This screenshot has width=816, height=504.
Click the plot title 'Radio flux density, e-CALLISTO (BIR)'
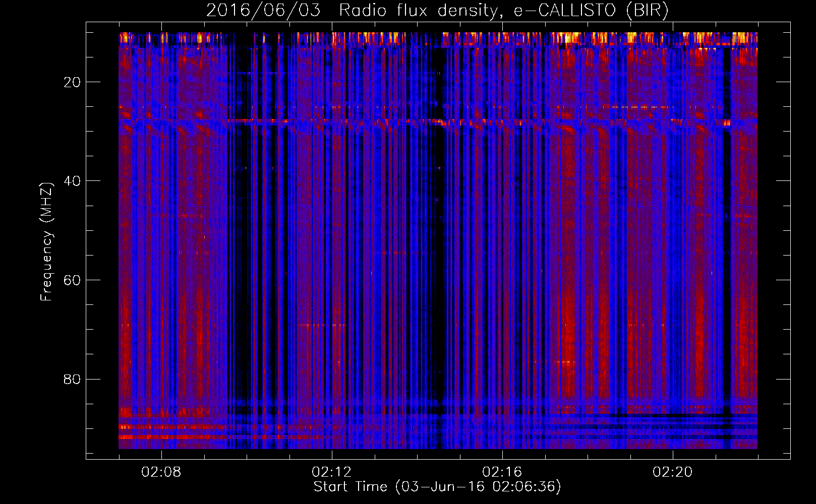(504, 10)
